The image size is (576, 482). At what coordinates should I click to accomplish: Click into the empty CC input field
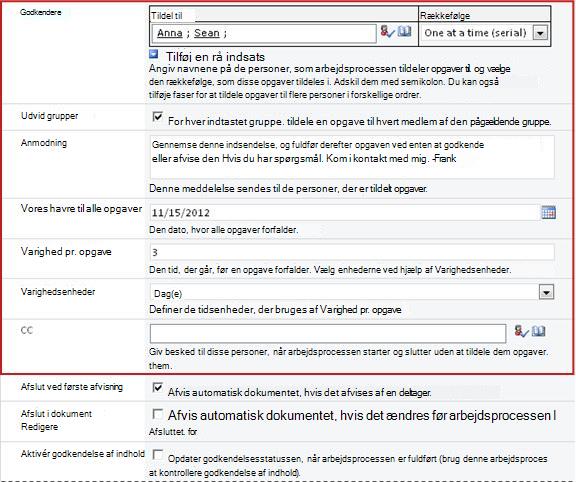(328, 334)
